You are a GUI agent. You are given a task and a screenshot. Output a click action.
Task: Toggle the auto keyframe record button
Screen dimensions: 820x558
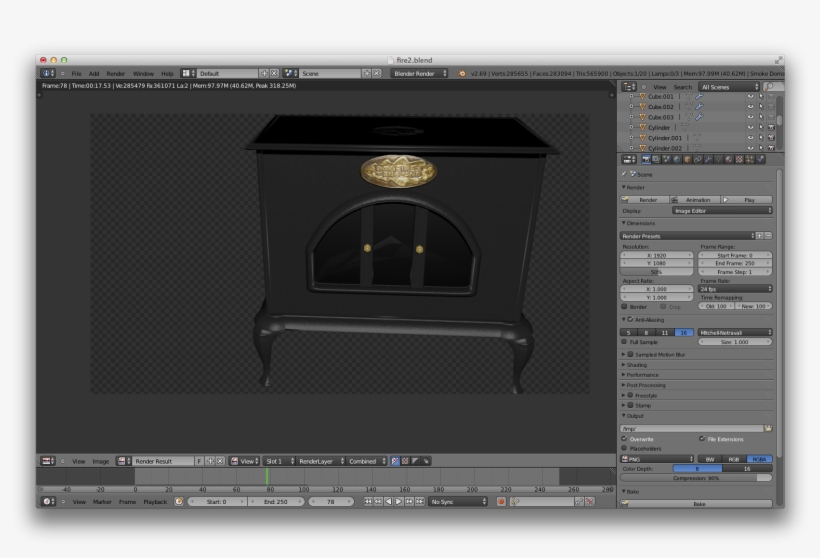pyautogui.click(x=501, y=502)
